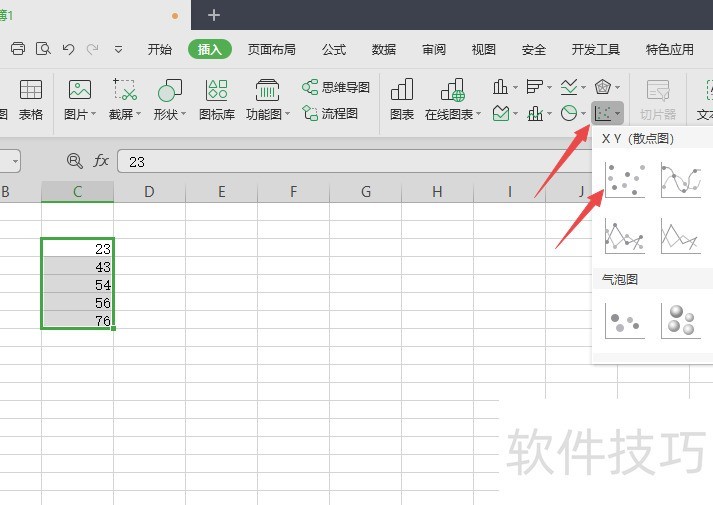Screen dimensions: 713x505
Task: Insert a bar chart
Action: coord(534,86)
